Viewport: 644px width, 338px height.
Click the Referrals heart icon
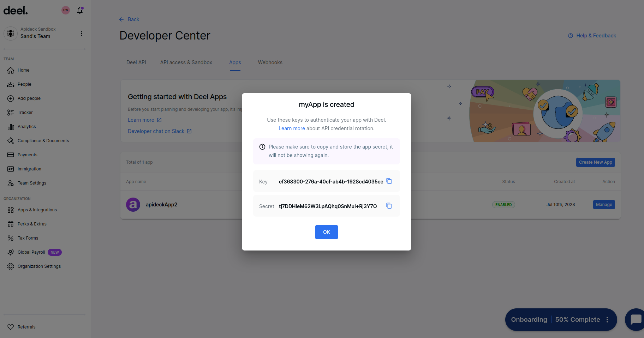coord(11,327)
